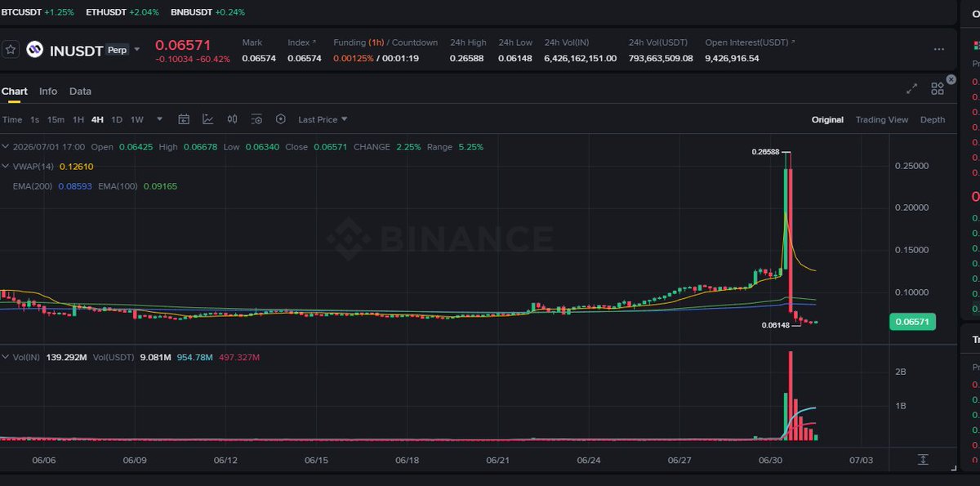980x486 pixels.
Task: Click the funding rate 0.00125% value
Action: point(353,58)
